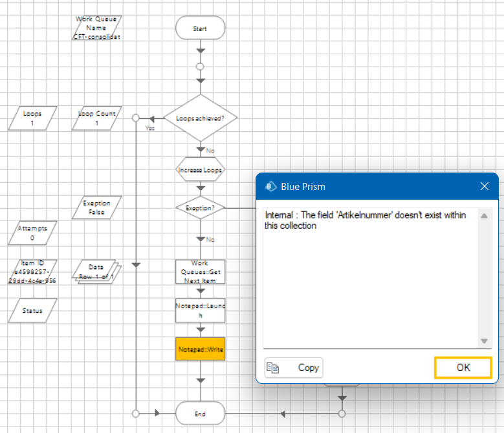504x433 pixels.
Task: Select the End stage
Action: coord(201,414)
